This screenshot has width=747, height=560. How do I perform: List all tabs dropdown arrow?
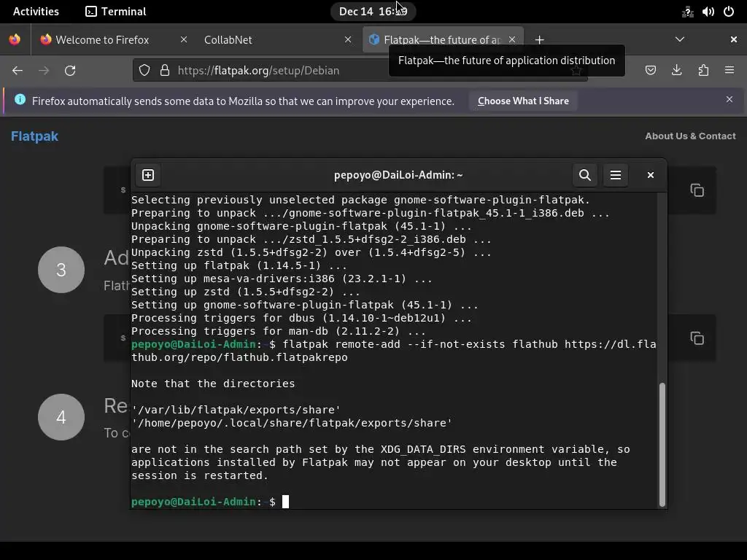680,39
